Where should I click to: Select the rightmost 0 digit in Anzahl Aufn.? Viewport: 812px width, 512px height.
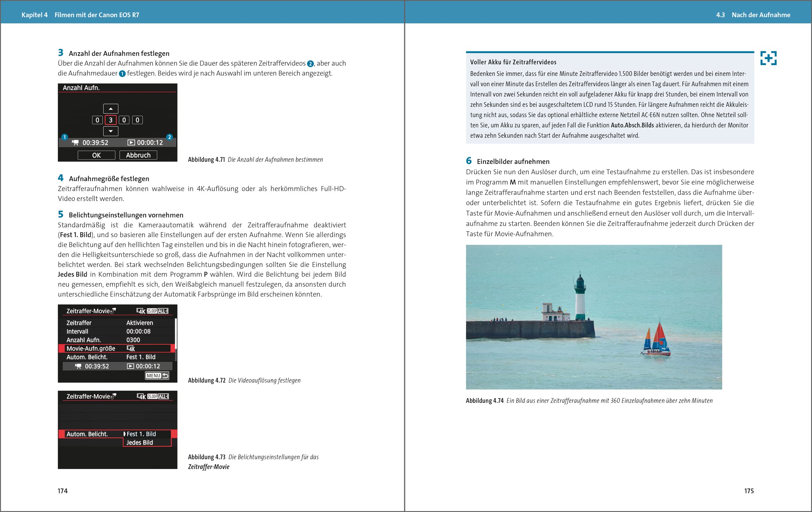click(x=137, y=120)
